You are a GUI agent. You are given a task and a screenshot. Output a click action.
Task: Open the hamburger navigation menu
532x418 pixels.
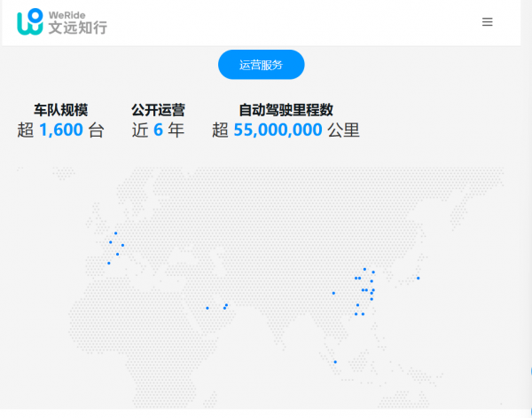pyautogui.click(x=488, y=22)
